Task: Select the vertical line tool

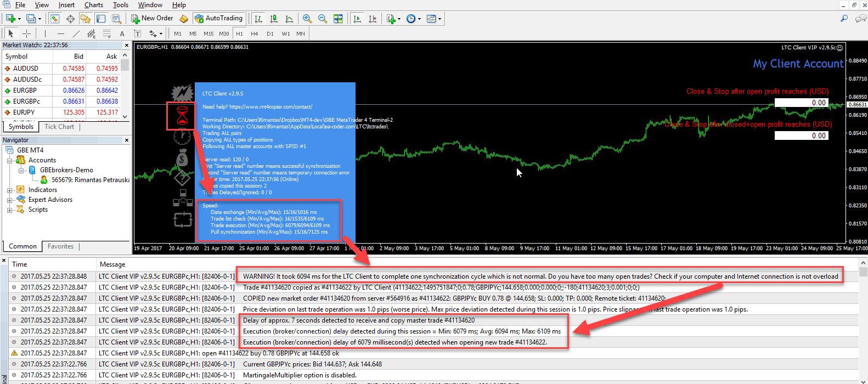Action: point(45,33)
